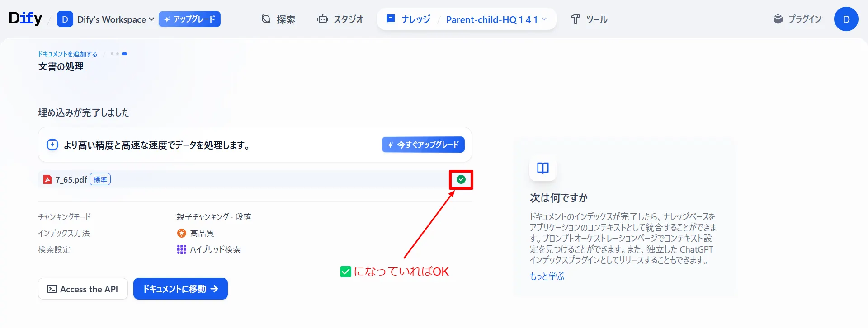Click the 次は何ですか heading
This screenshot has height=328, width=868.
pyautogui.click(x=559, y=198)
